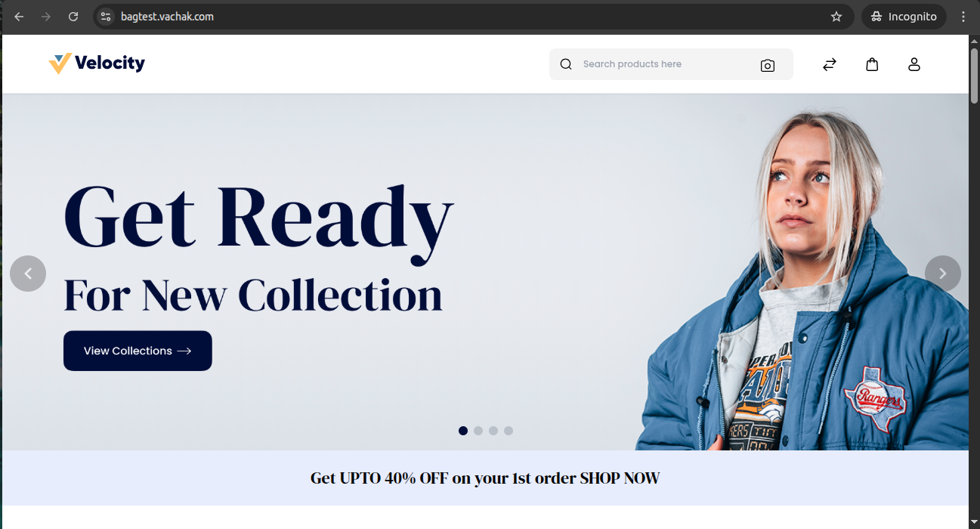Click the browser reload icon
The height and width of the screenshot is (529, 980).
(73, 17)
